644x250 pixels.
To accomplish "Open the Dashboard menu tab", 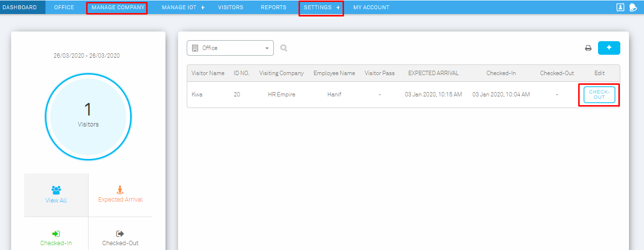I will 20,7.
